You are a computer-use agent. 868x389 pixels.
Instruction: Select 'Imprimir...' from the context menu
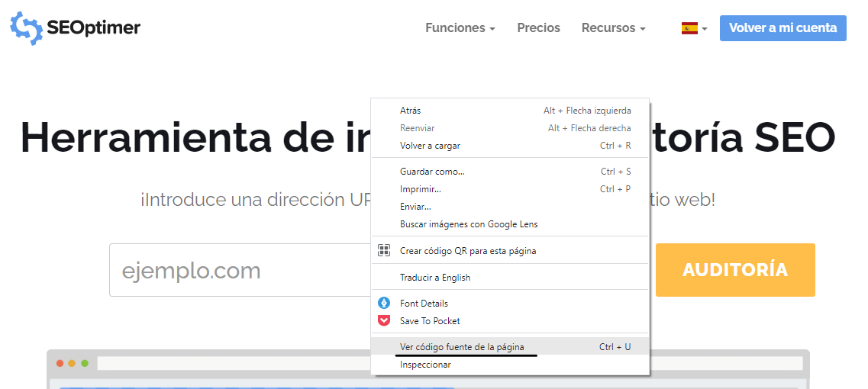point(421,189)
